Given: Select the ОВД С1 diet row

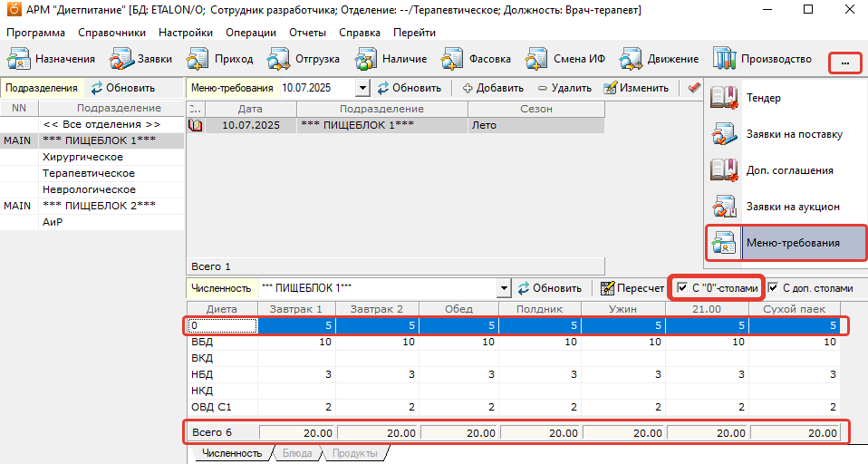Looking at the screenshot, I should (x=513, y=407).
